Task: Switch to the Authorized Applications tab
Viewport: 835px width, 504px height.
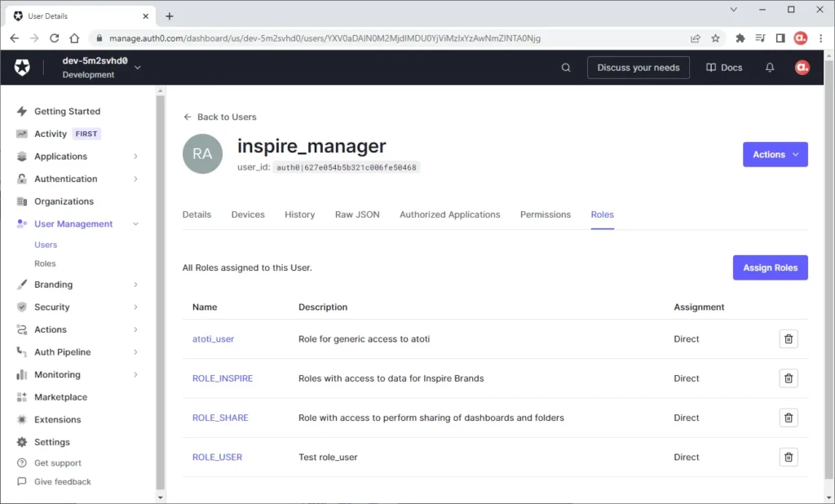Action: [450, 214]
